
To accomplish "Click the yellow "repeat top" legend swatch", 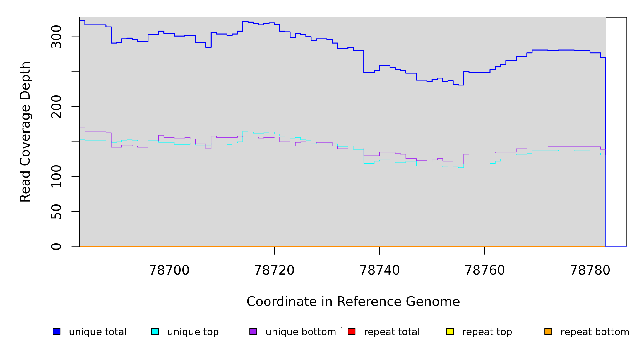I will [x=450, y=331].
